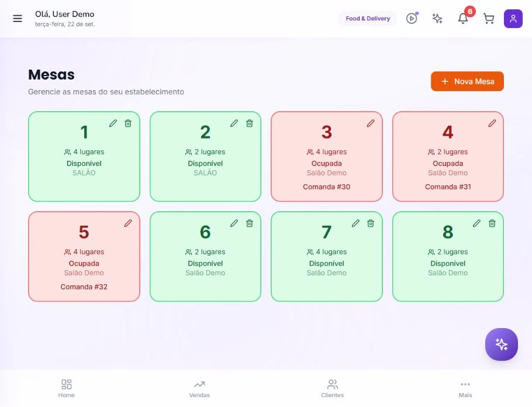The height and width of the screenshot is (407, 532).
Task: Delete table 6 with trash icon
Action: click(250, 223)
